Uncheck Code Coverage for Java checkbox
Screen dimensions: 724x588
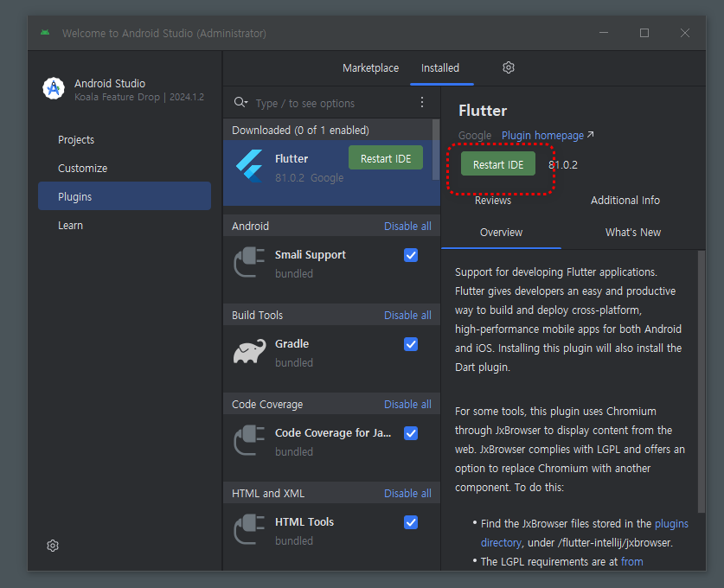pos(411,433)
